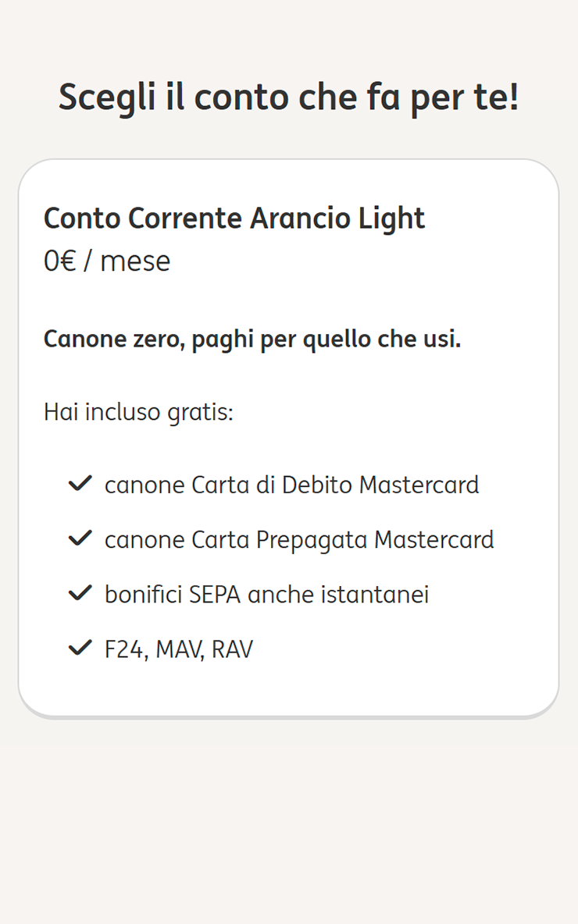
Task: Click the checkmark beside Carta di Debito Mastercard
Action: (80, 484)
